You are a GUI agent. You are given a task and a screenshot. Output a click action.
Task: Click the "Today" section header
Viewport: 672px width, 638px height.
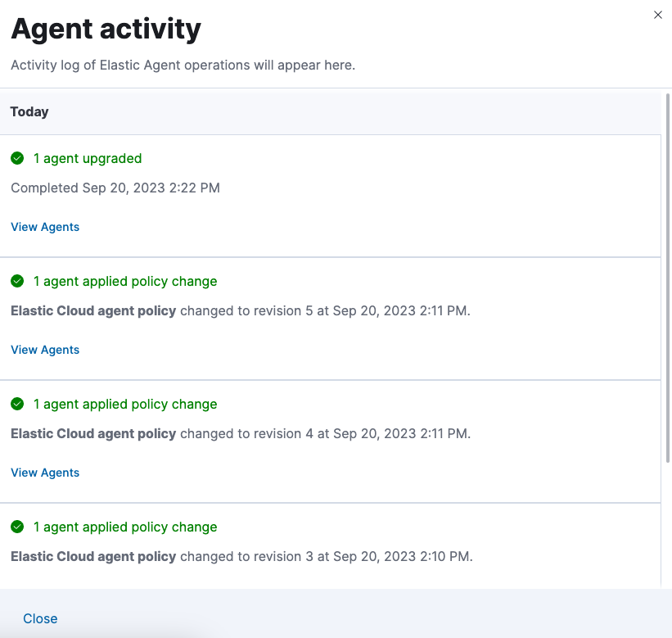29,111
